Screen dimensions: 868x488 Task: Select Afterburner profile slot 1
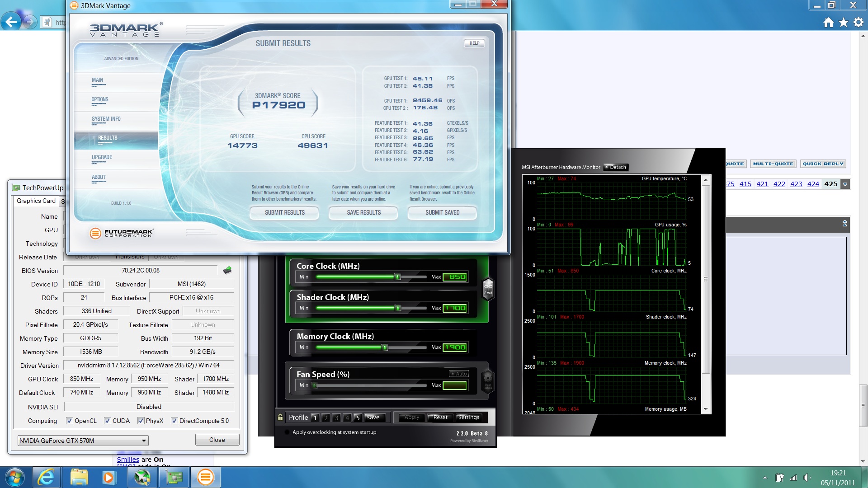click(315, 418)
